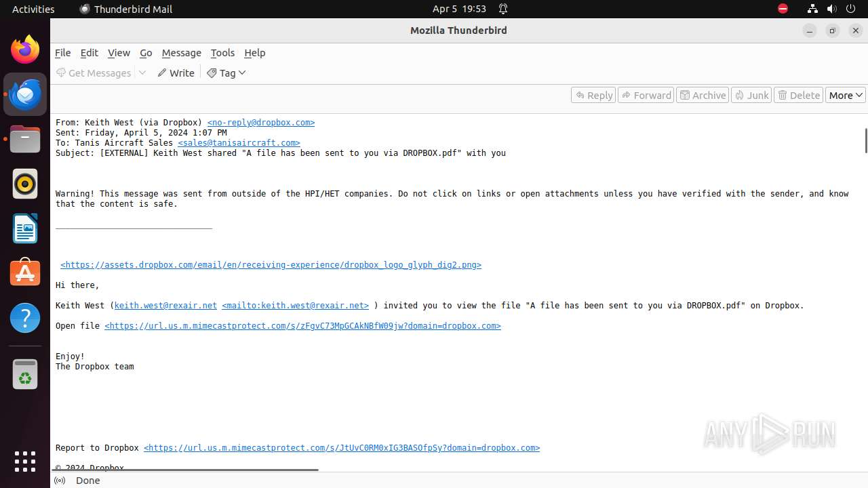
Task: Click the Report to Dropbox mimecast link
Action: [x=342, y=448]
